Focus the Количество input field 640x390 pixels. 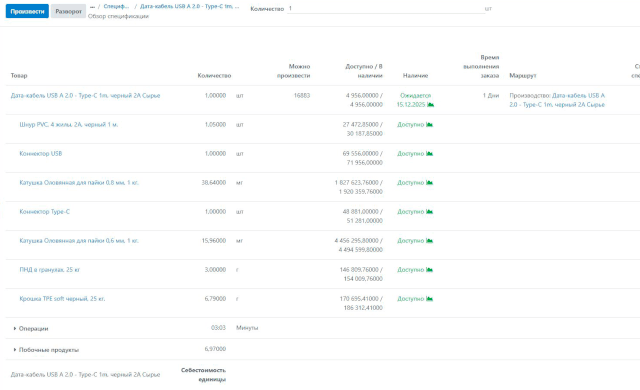click(386, 9)
